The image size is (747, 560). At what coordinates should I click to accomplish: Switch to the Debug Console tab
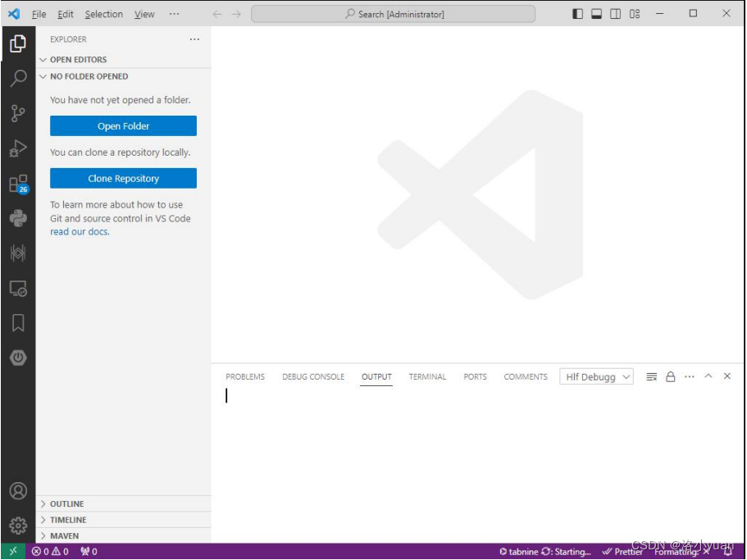tap(313, 376)
